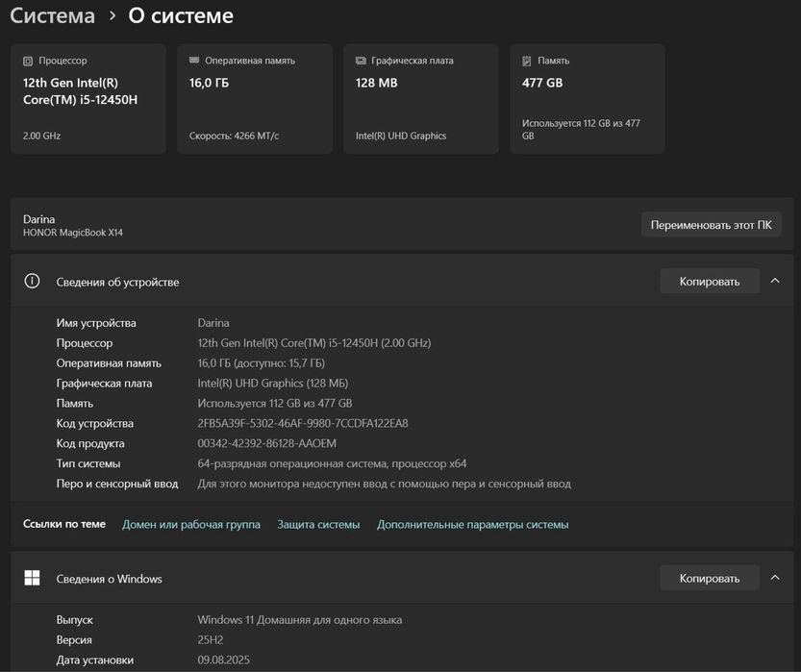Viewport: 801px width, 672px height.
Task: Click the HONOR MagicBook X14 model text
Action: 73,233
